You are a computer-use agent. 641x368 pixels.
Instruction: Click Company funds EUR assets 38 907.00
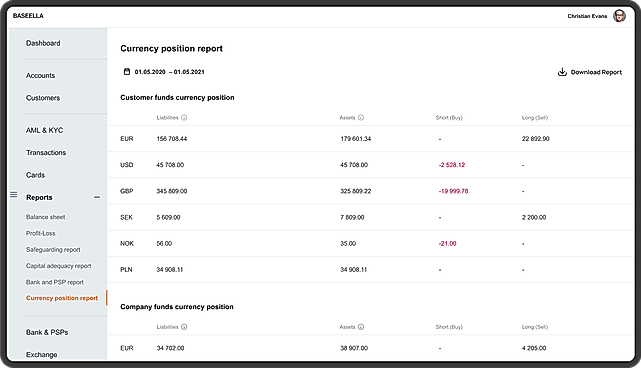(x=354, y=348)
